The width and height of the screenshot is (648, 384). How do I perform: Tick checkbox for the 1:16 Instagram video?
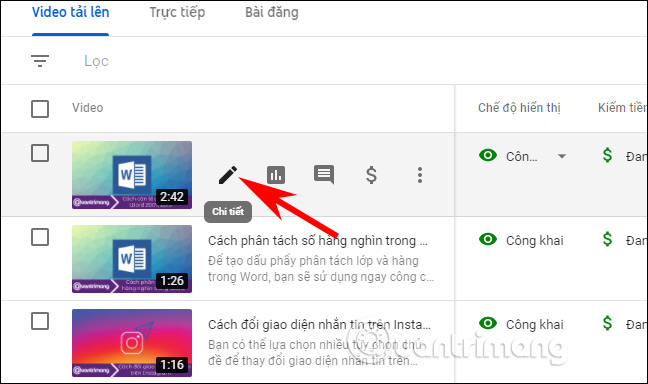[40, 321]
